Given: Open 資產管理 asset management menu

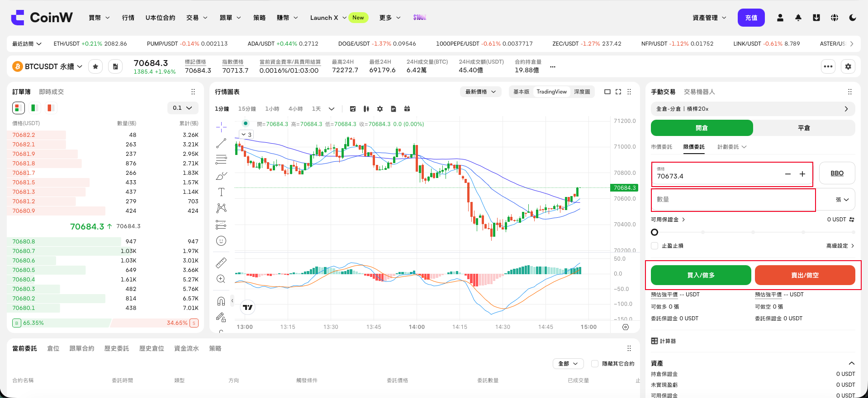Looking at the screenshot, I should point(709,18).
